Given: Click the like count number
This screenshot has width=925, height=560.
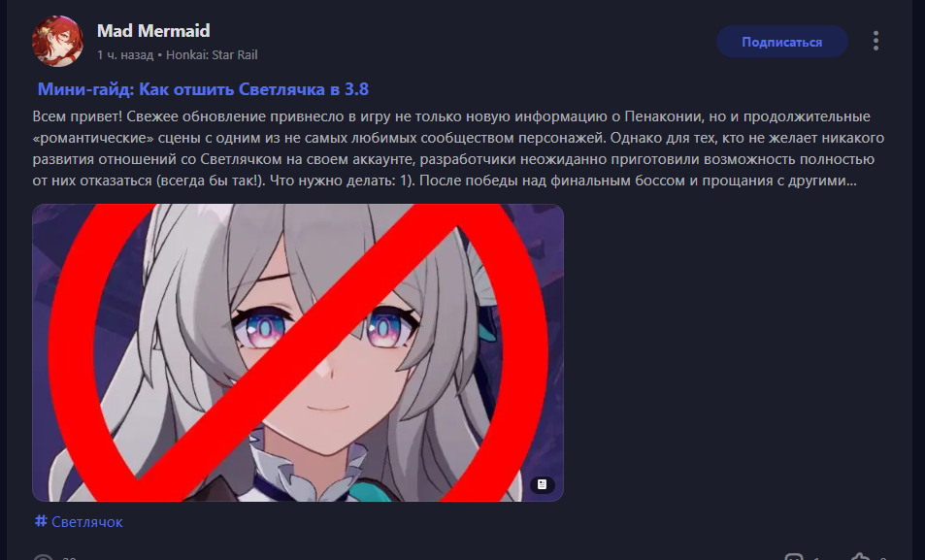Looking at the screenshot, I should click(883, 558).
